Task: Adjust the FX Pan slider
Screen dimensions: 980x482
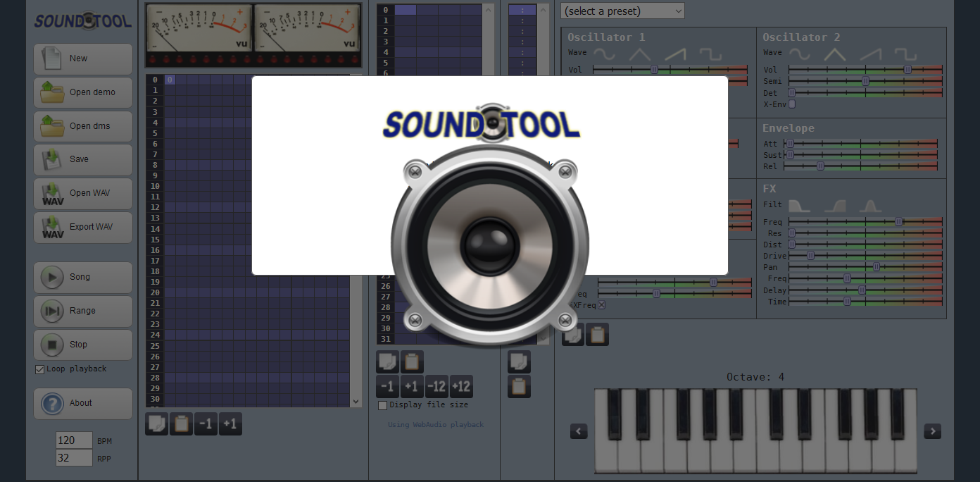Action: click(x=865, y=267)
